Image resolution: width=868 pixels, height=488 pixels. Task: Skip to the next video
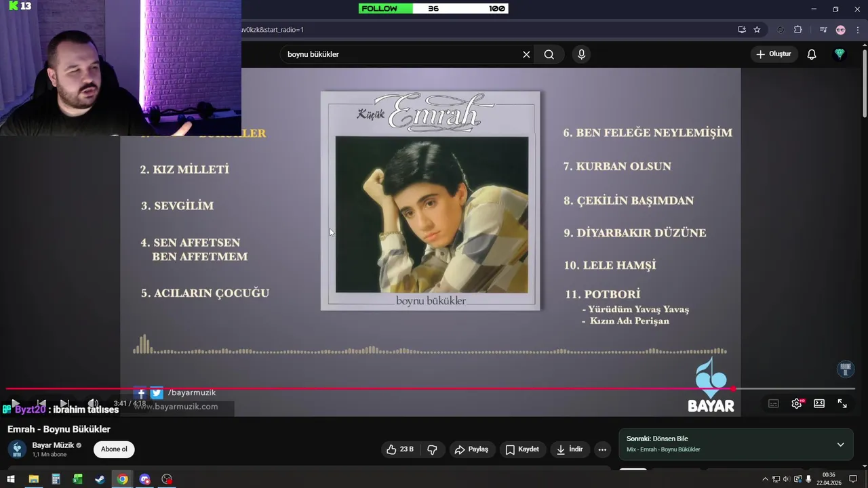pyautogui.click(x=64, y=403)
